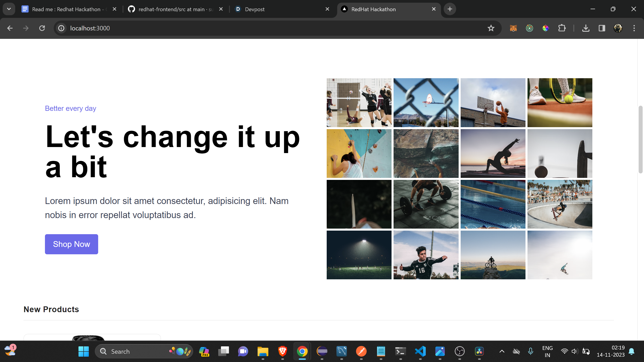Click the Shop Now button
Image resolution: width=644 pixels, height=362 pixels.
pyautogui.click(x=72, y=244)
